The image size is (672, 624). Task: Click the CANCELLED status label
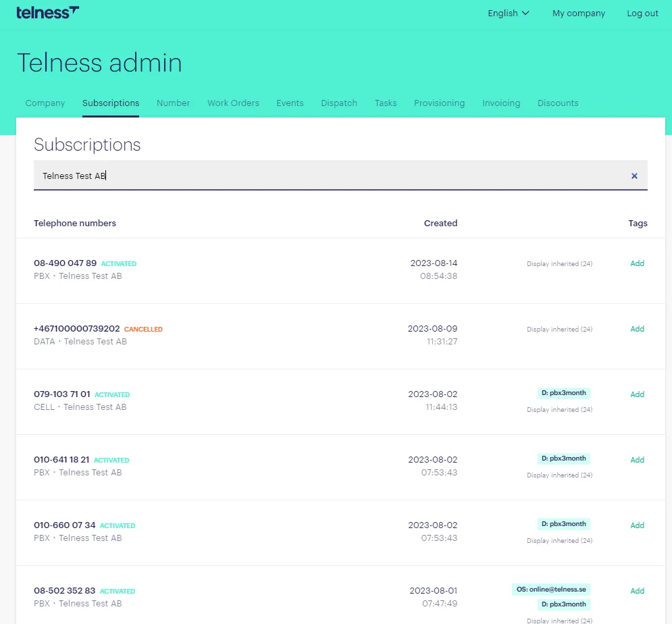pyautogui.click(x=143, y=329)
